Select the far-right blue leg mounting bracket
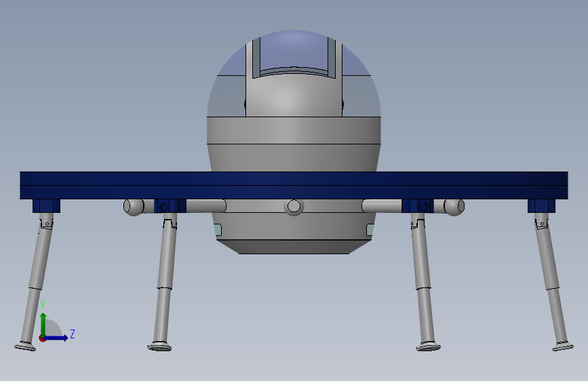 (541, 206)
